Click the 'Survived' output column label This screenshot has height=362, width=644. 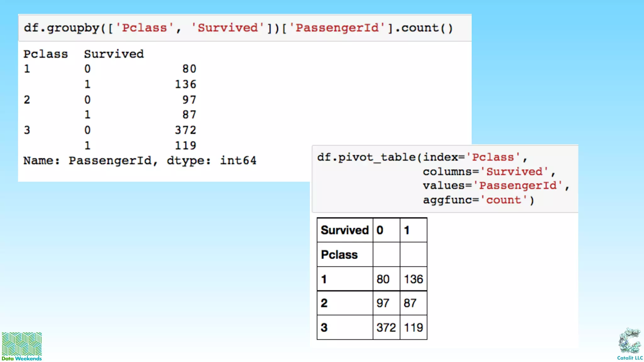pos(114,54)
